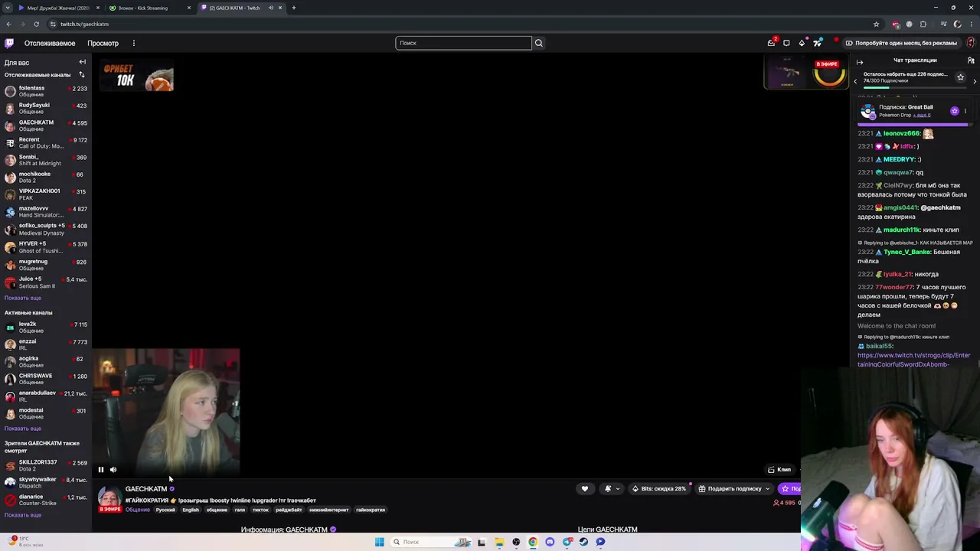Click the Bits diamond icon in header
Viewport: 980px width, 551px height.
point(802,43)
